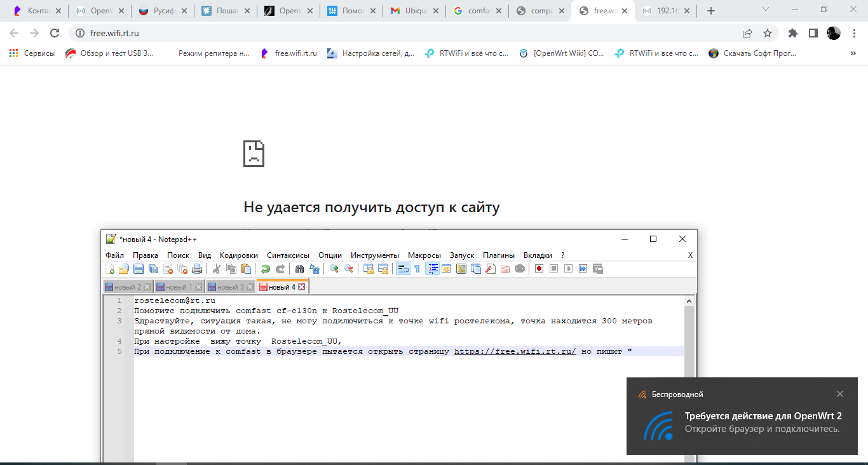Screen dimensions: 868x465
Task: Open a new Chrome tab with plus
Action: coord(711,11)
